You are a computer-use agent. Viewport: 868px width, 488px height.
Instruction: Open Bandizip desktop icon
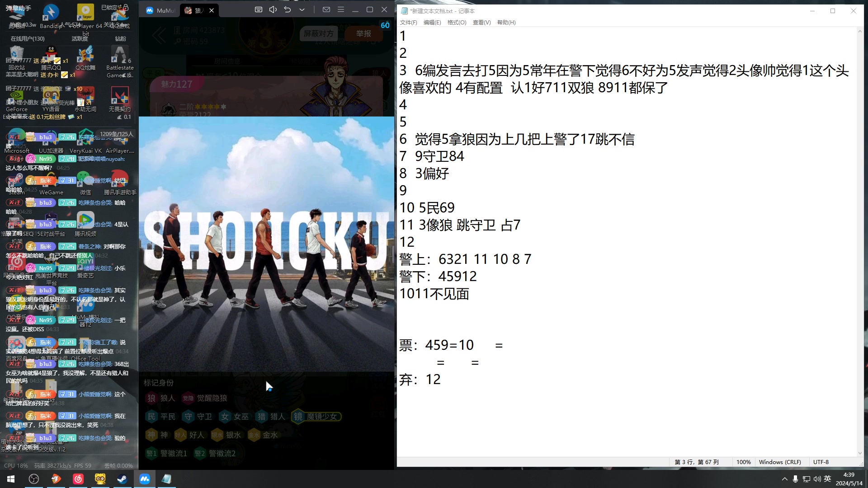pyautogui.click(x=51, y=16)
